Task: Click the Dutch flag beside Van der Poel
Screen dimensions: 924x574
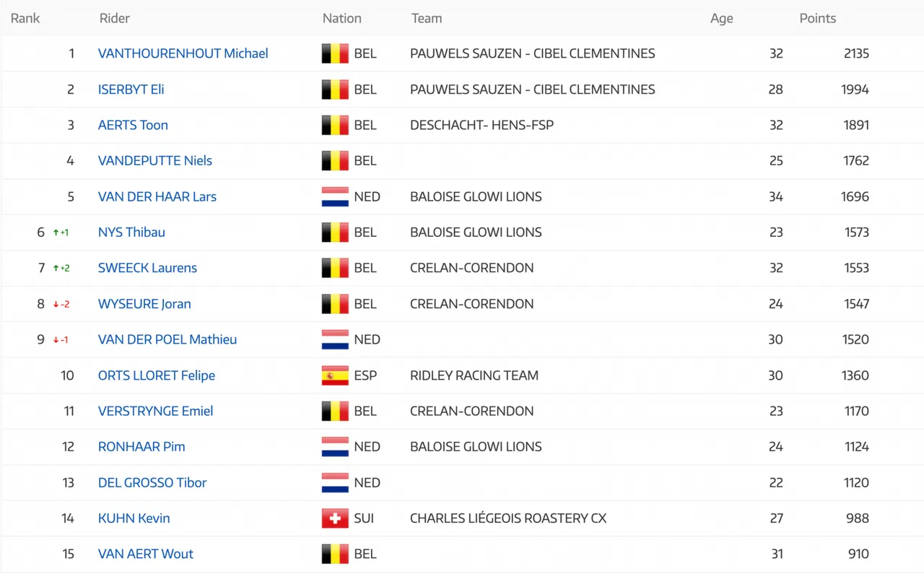Action: pos(335,339)
